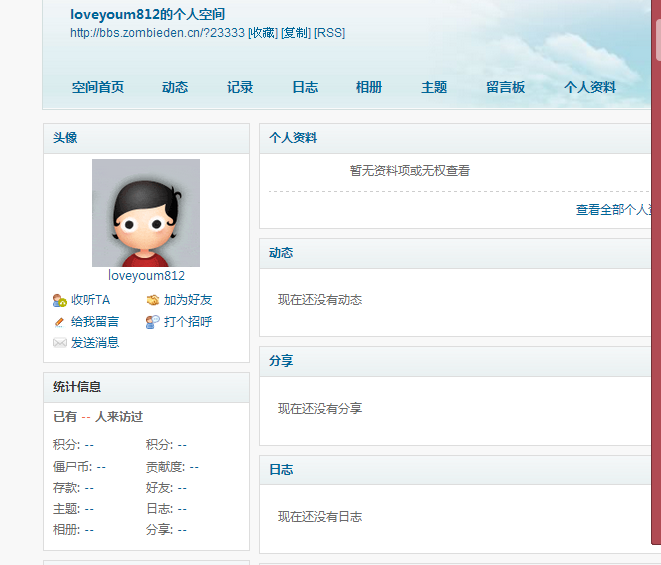The image size is (661, 565).
Task: Open the 留言板 tab
Action: click(505, 87)
